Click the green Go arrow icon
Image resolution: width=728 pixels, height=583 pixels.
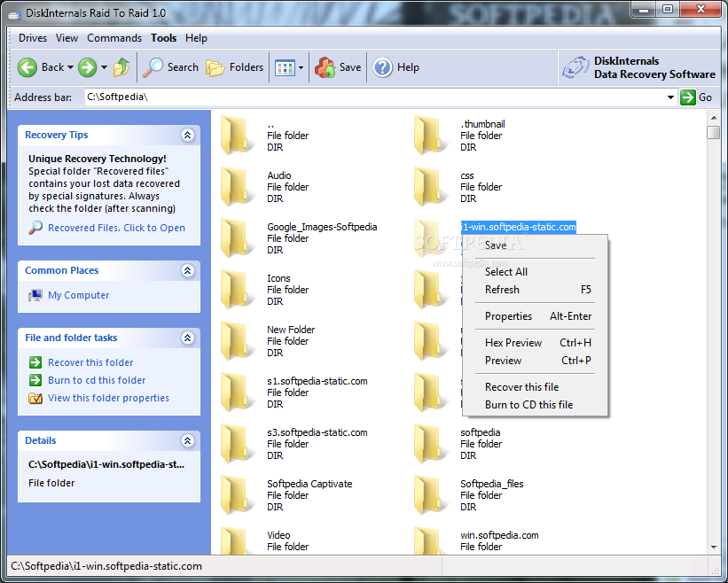point(687,97)
